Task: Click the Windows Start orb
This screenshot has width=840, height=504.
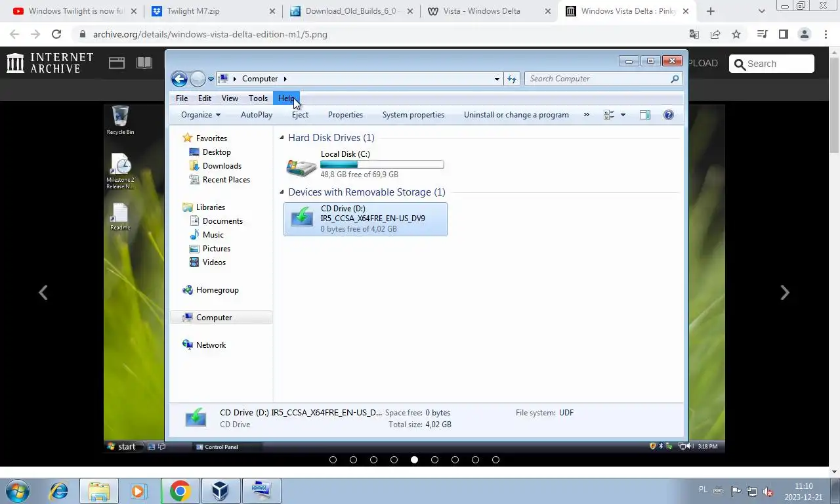Action: 18,491
